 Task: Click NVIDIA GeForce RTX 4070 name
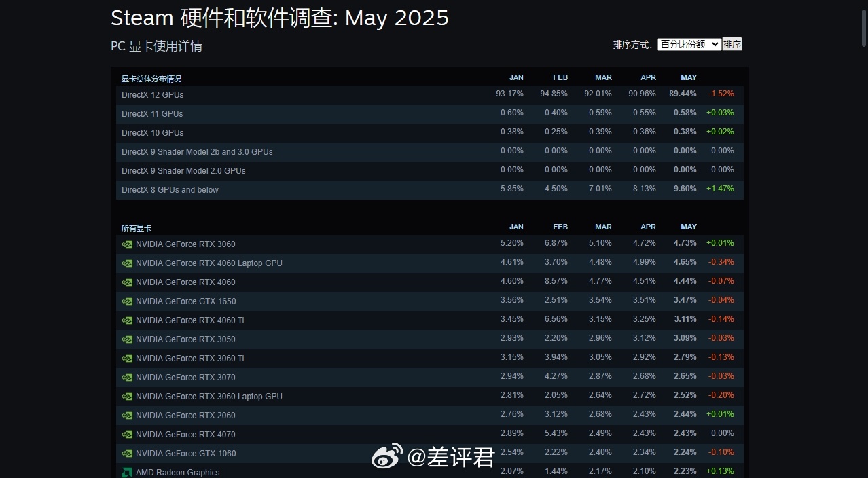[x=185, y=435]
